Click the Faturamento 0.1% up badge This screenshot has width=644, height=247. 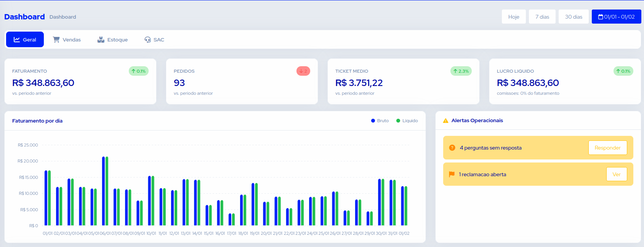[x=139, y=71]
